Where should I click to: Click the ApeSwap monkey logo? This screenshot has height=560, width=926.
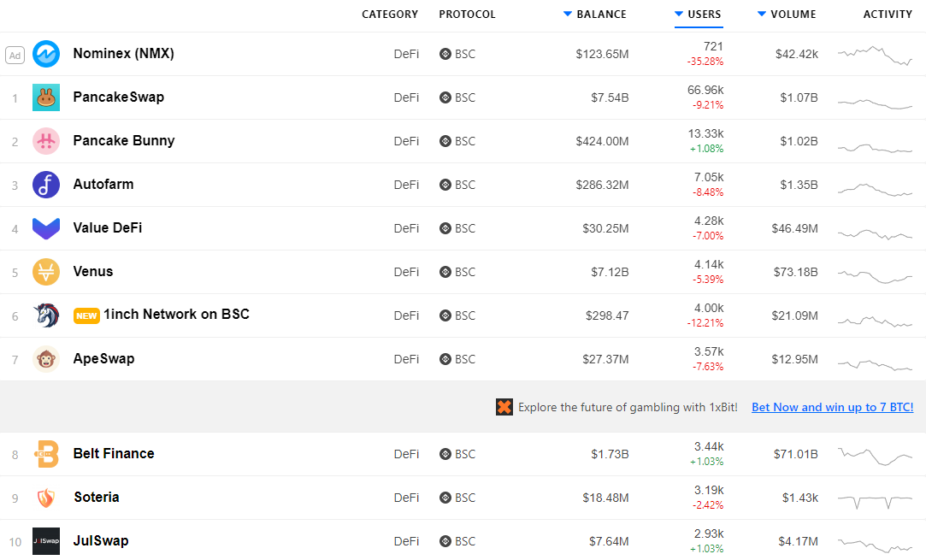click(x=46, y=359)
